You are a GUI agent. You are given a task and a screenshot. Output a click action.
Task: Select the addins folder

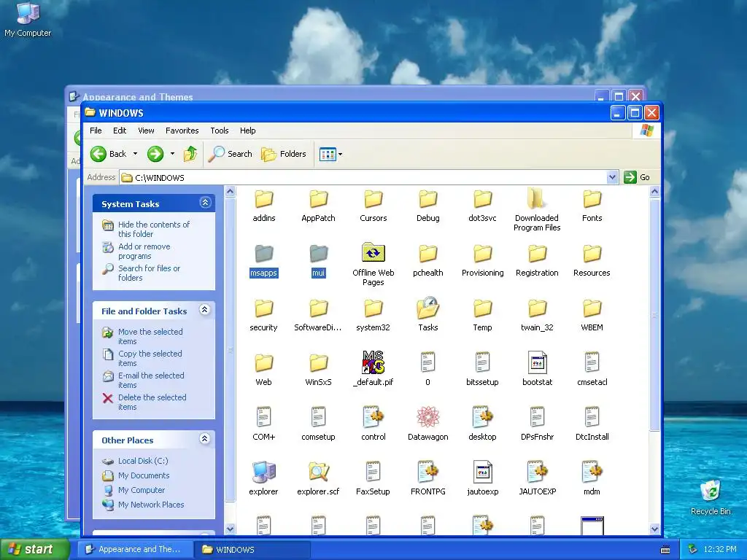pyautogui.click(x=263, y=206)
